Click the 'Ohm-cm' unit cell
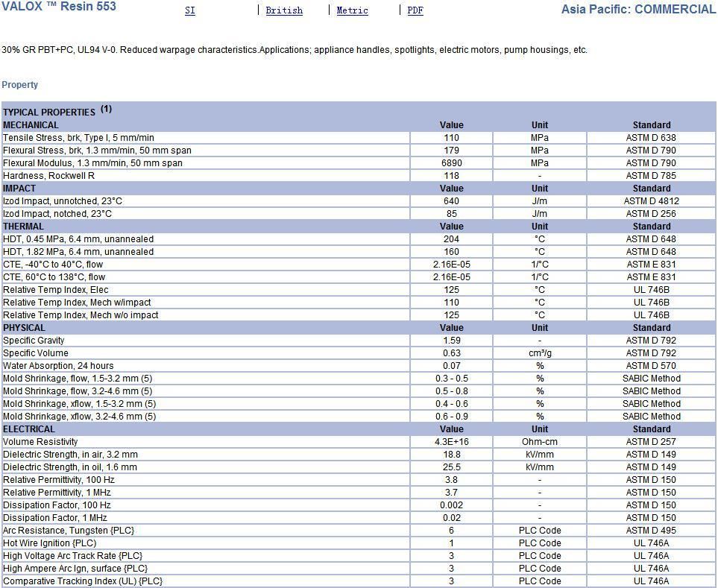This screenshot has height=588, width=718. click(540, 442)
